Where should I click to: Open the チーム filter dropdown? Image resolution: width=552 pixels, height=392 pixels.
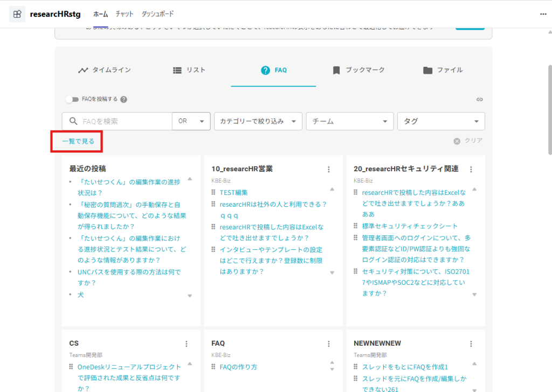coord(349,121)
